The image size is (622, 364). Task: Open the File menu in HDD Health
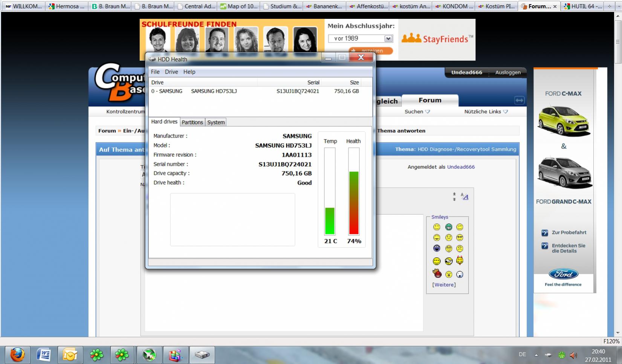(x=155, y=72)
